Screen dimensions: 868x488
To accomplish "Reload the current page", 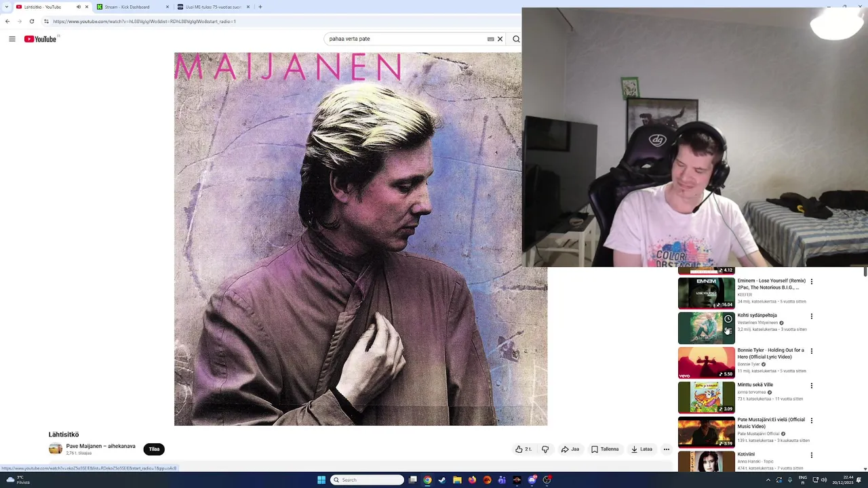I will pos(32,22).
